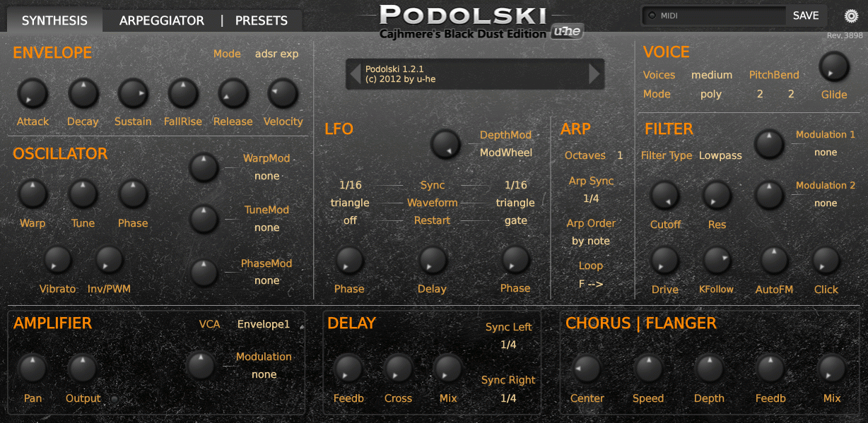This screenshot has height=423, width=868.
Task: Open the VCA Envelope1 selector
Action: (x=264, y=324)
